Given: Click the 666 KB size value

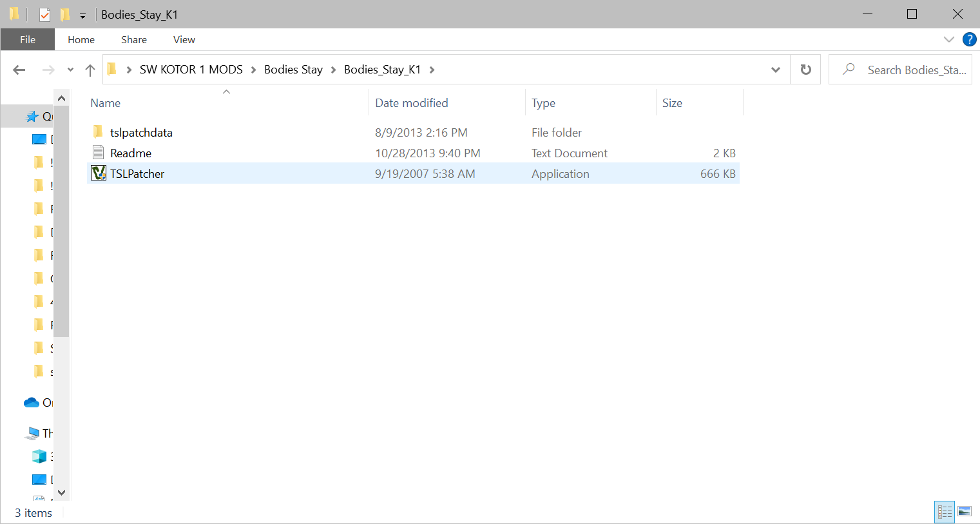Looking at the screenshot, I should (x=718, y=173).
